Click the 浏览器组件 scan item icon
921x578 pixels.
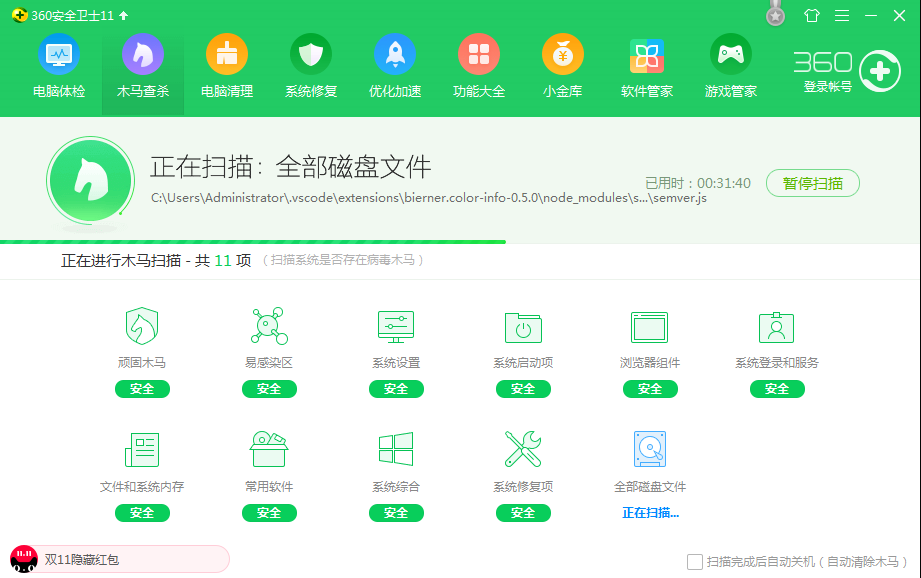(x=650, y=327)
